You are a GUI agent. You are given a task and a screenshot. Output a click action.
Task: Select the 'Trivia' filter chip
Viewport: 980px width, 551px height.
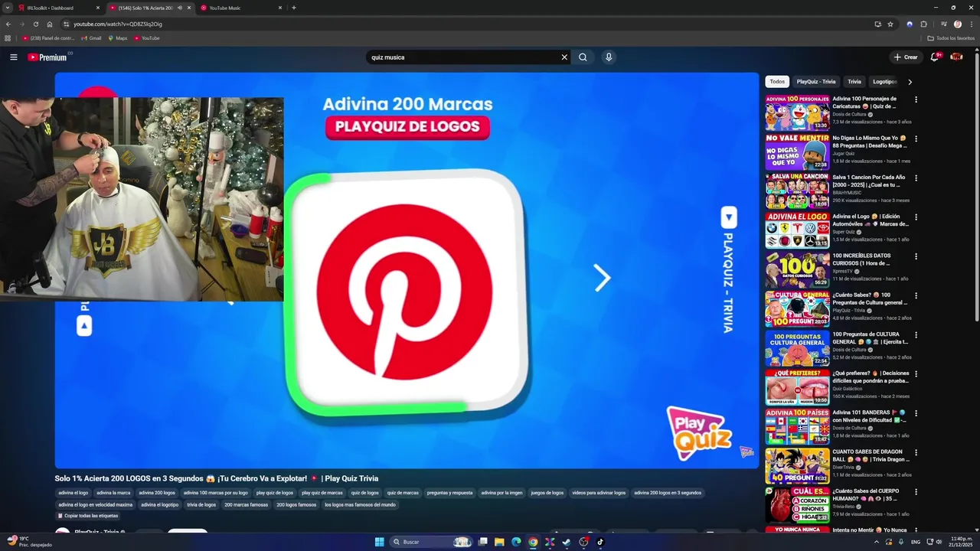pos(854,82)
